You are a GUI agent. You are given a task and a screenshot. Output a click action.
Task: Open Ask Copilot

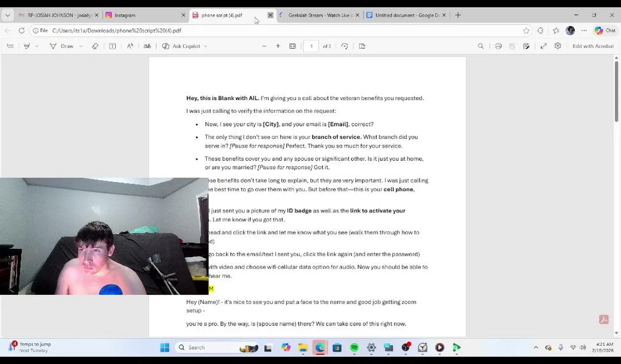[x=181, y=46]
